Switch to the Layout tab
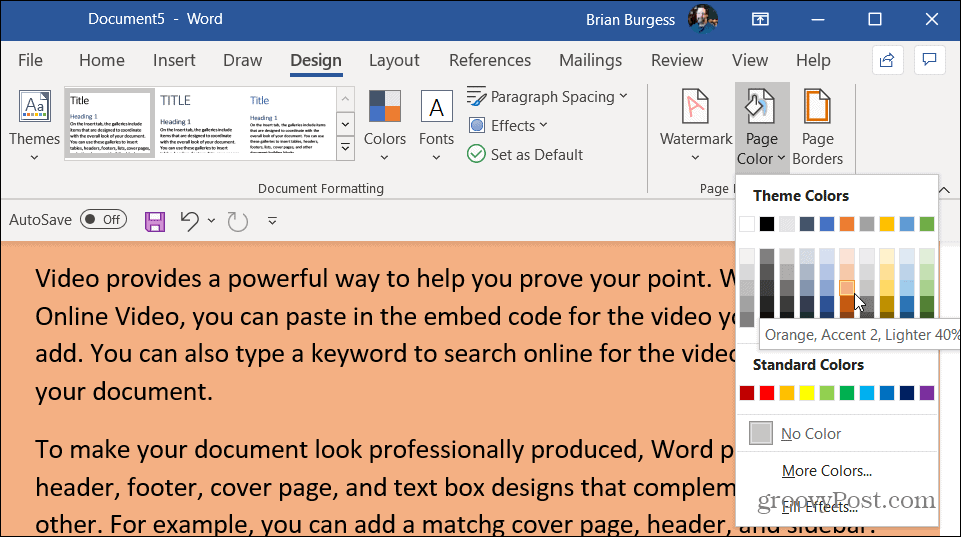The image size is (961, 537). pos(394,60)
